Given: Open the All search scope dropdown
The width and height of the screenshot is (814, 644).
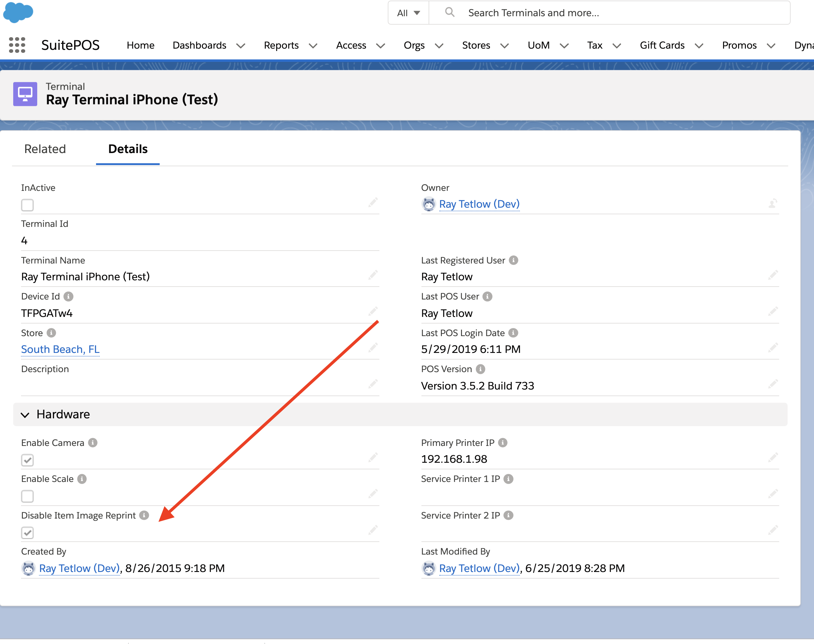Looking at the screenshot, I should (x=408, y=13).
